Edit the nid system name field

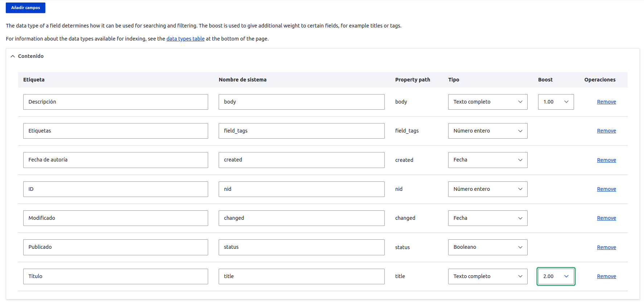click(302, 189)
